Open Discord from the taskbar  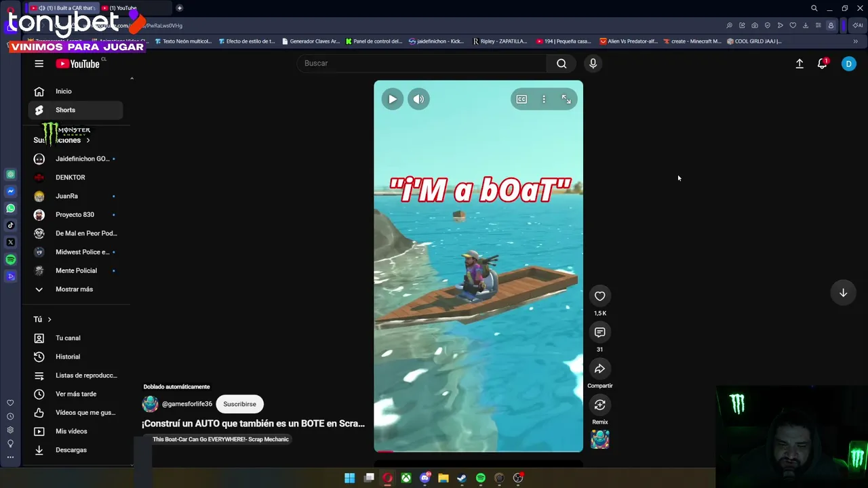[x=425, y=478]
